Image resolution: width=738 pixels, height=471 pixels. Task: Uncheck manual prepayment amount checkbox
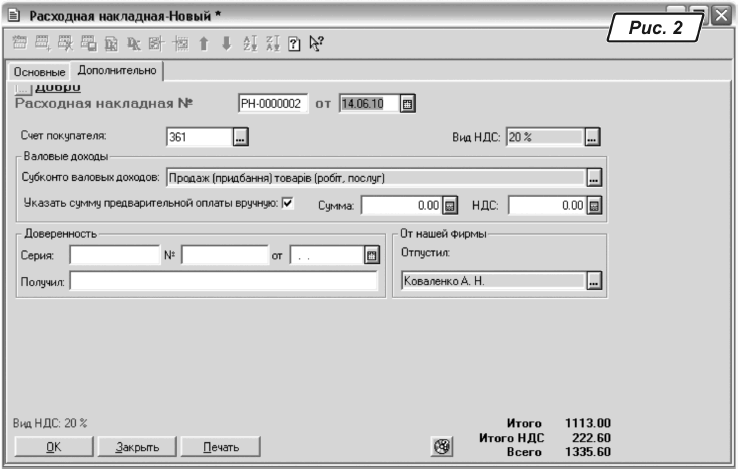pos(288,204)
